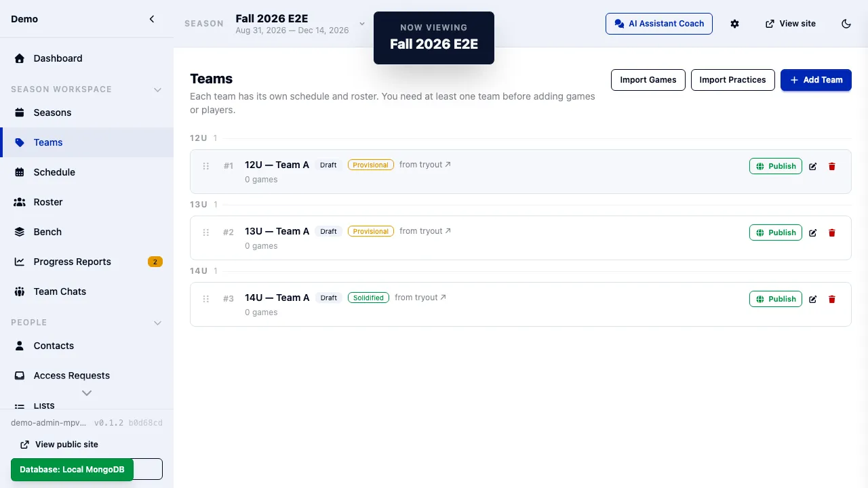
Task: Collapse the People section
Action: [x=157, y=323]
